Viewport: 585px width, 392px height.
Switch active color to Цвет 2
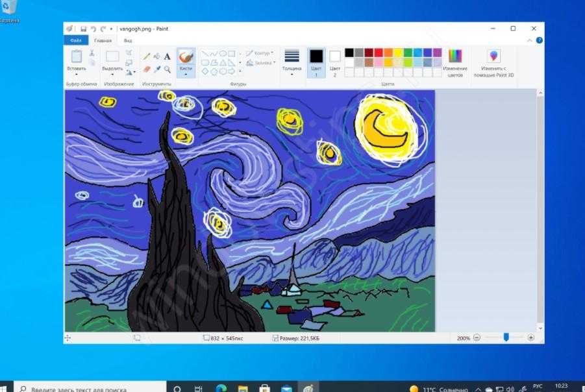pyautogui.click(x=335, y=63)
